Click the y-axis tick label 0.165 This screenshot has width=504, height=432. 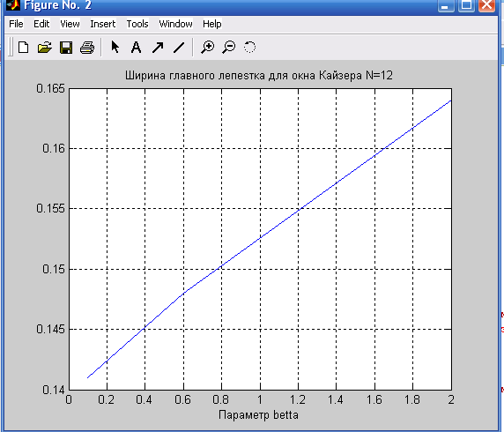pos(50,88)
